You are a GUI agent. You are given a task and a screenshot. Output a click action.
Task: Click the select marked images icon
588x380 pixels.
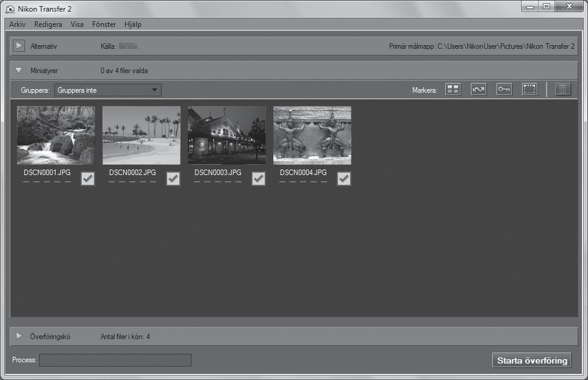click(478, 89)
